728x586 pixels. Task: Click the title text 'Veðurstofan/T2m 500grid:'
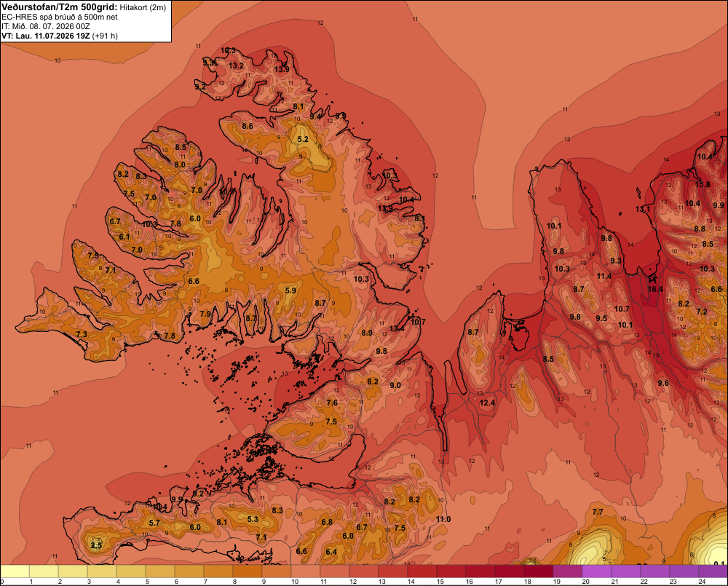coord(60,7)
